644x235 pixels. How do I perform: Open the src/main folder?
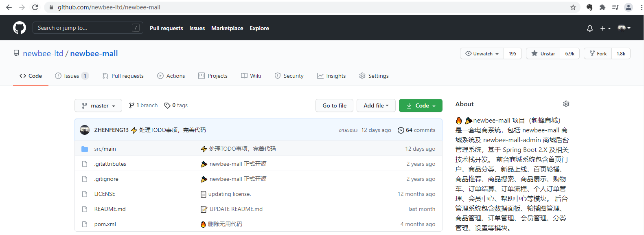click(x=105, y=149)
